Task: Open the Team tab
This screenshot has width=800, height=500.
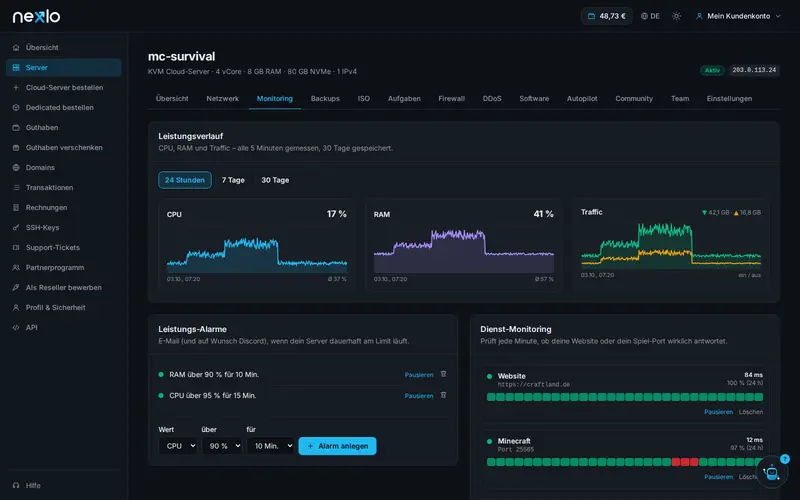Action: coord(680,98)
